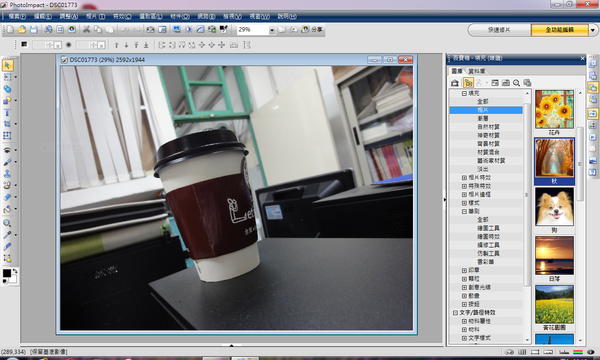Select the Zoom magnifier tool
This screenshot has width=600, height=360.
coord(7,223)
